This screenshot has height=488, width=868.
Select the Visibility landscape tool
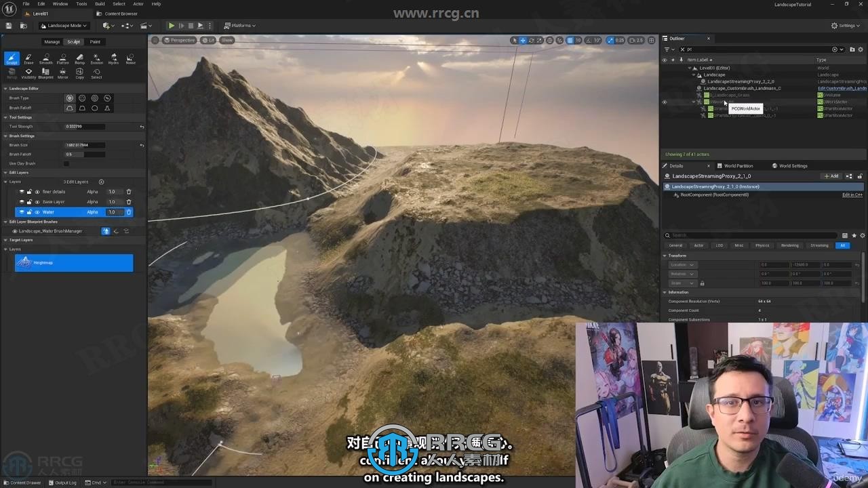point(28,73)
